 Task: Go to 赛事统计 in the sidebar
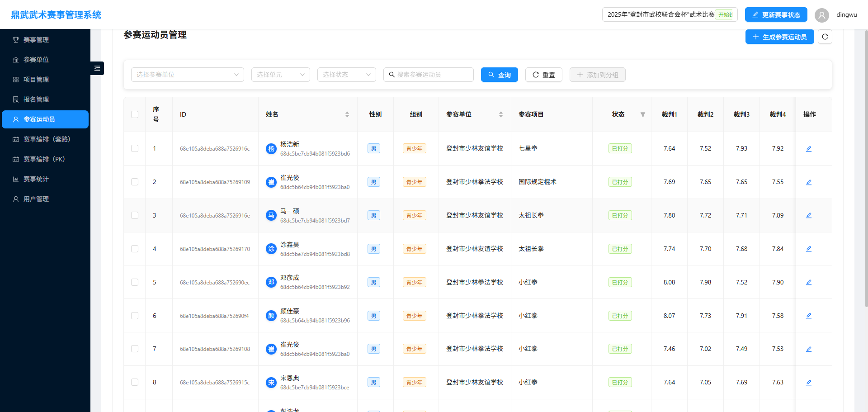[x=36, y=179]
